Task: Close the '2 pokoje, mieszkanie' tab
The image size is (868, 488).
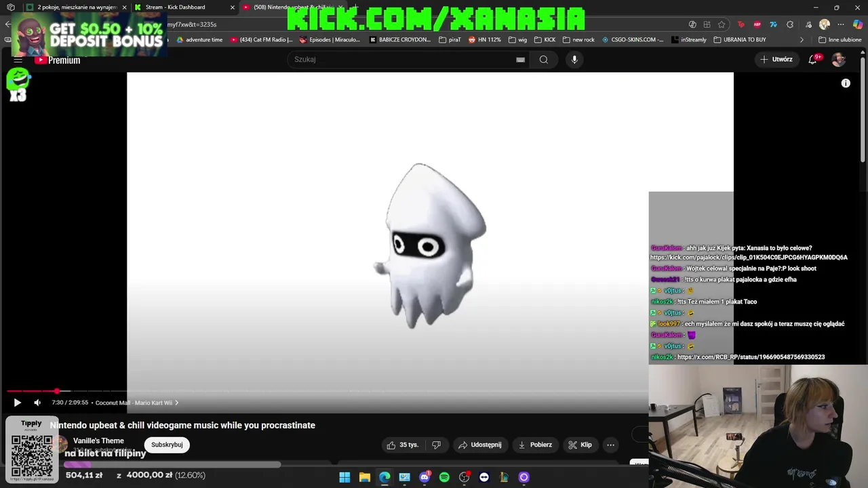Action: 125,7
